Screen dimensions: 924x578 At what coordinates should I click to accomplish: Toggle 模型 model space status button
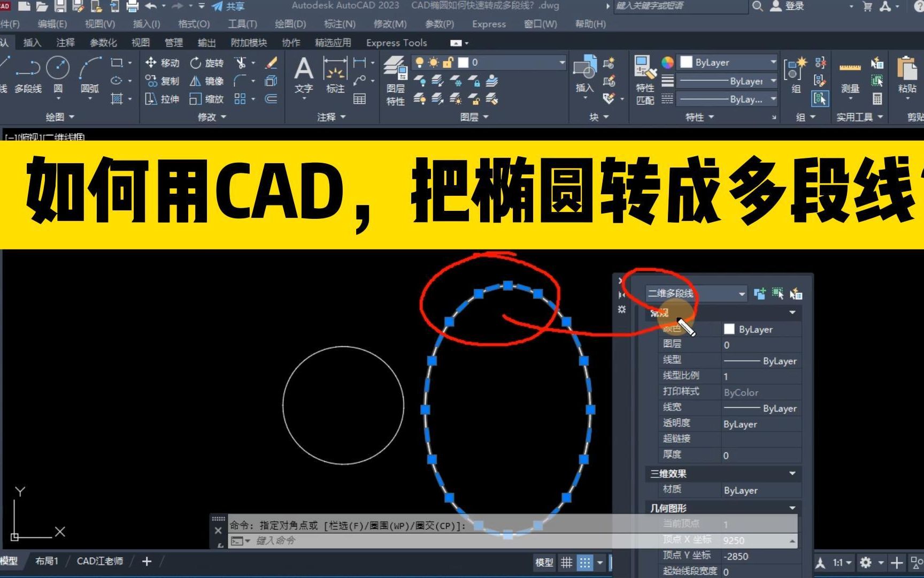click(x=544, y=562)
